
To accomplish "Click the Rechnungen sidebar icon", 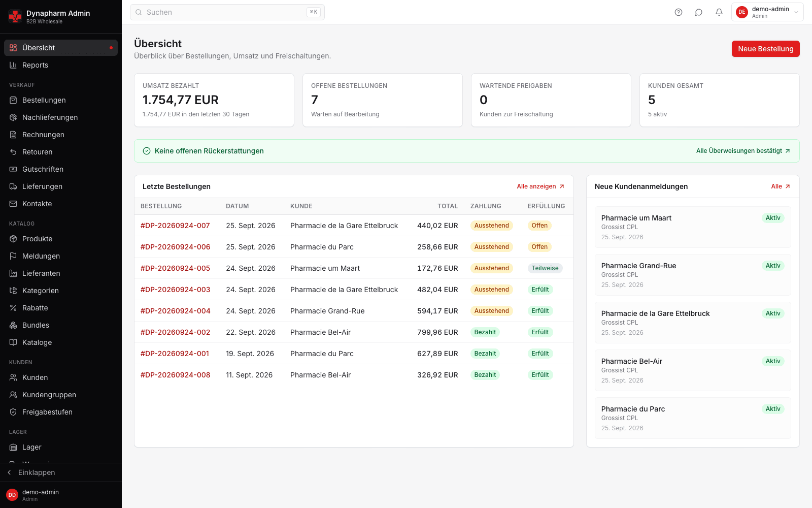I will coord(13,135).
